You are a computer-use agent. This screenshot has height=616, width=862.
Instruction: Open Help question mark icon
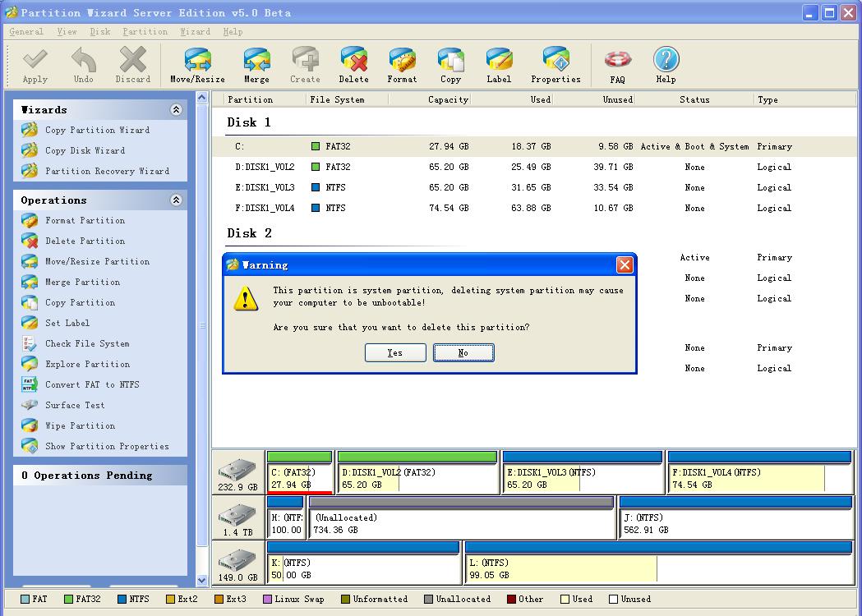pos(666,65)
